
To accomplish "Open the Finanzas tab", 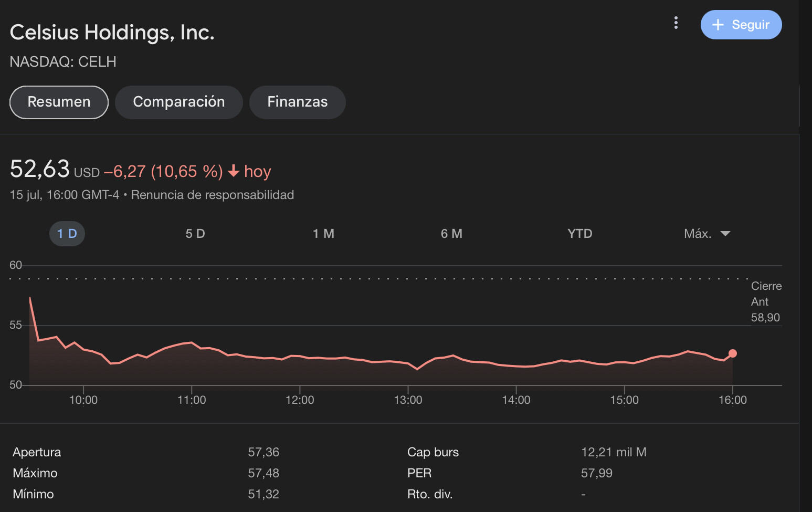I will (x=298, y=102).
